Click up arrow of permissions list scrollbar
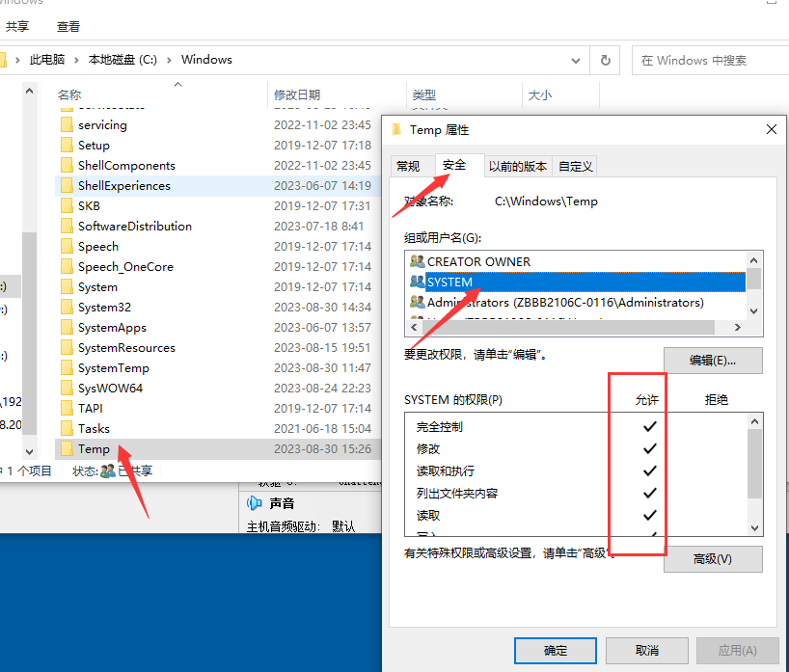789x672 pixels. coord(754,421)
